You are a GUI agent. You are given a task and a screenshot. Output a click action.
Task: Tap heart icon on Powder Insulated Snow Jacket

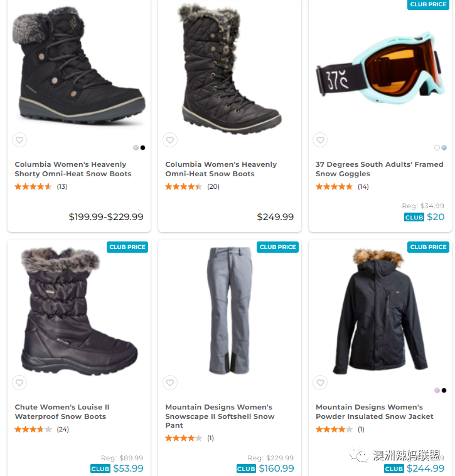tap(320, 383)
